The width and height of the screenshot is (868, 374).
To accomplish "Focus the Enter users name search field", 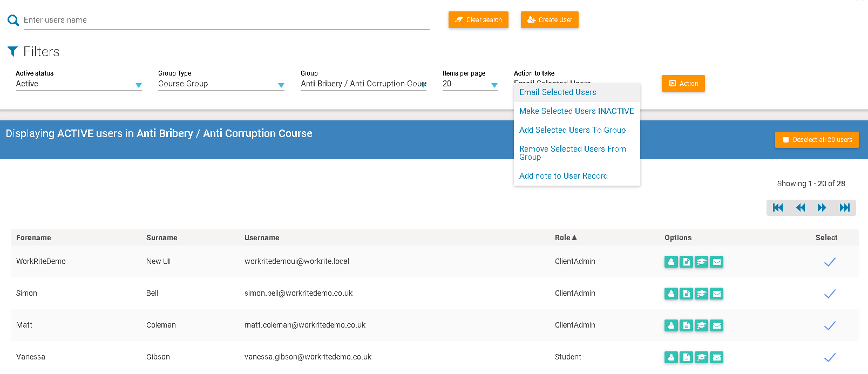I will click(226, 20).
